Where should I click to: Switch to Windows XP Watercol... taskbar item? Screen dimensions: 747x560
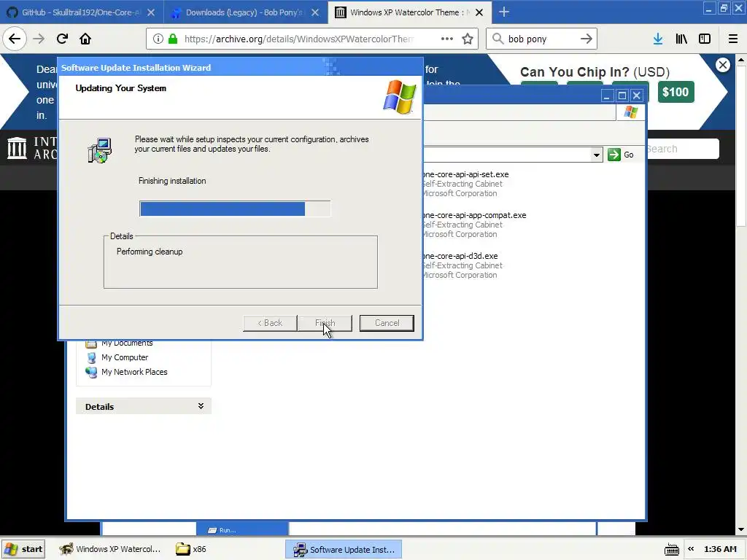click(110, 549)
